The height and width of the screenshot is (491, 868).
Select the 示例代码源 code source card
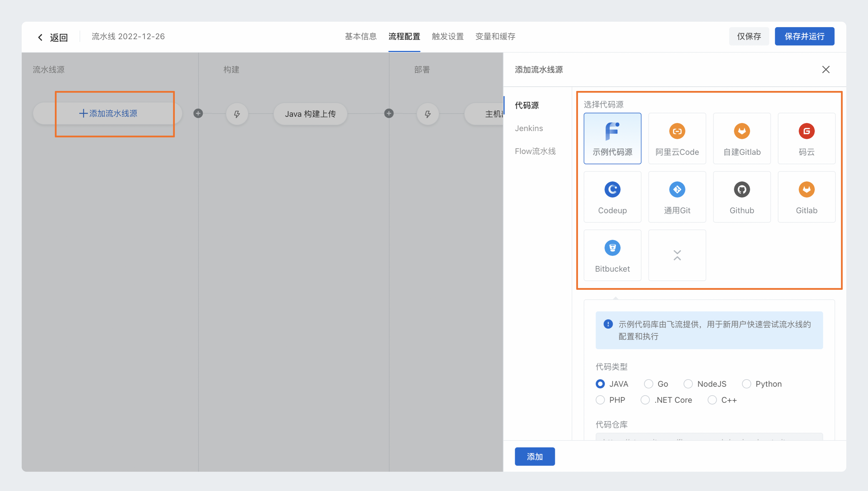pos(612,138)
